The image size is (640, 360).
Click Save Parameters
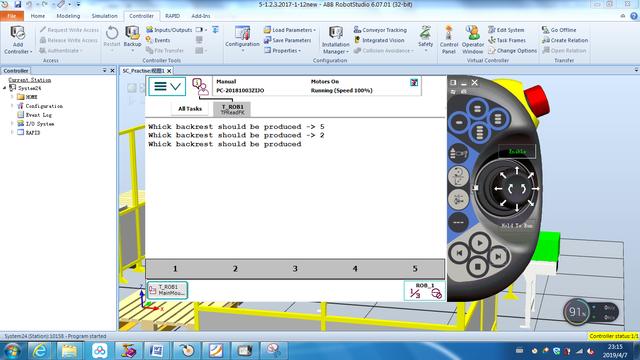287,40
